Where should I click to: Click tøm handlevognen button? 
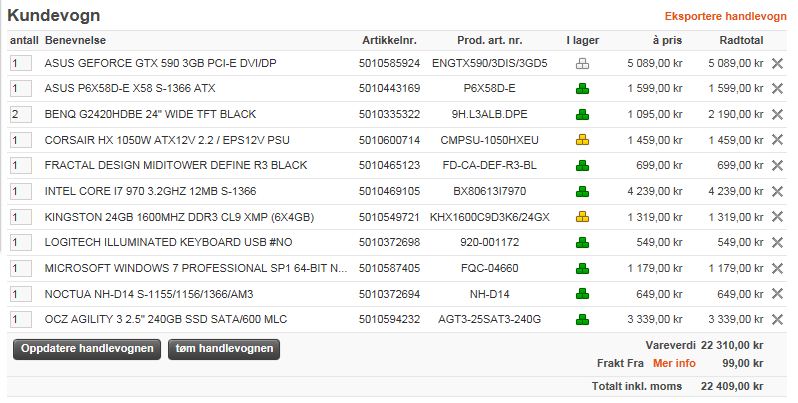coord(224,349)
